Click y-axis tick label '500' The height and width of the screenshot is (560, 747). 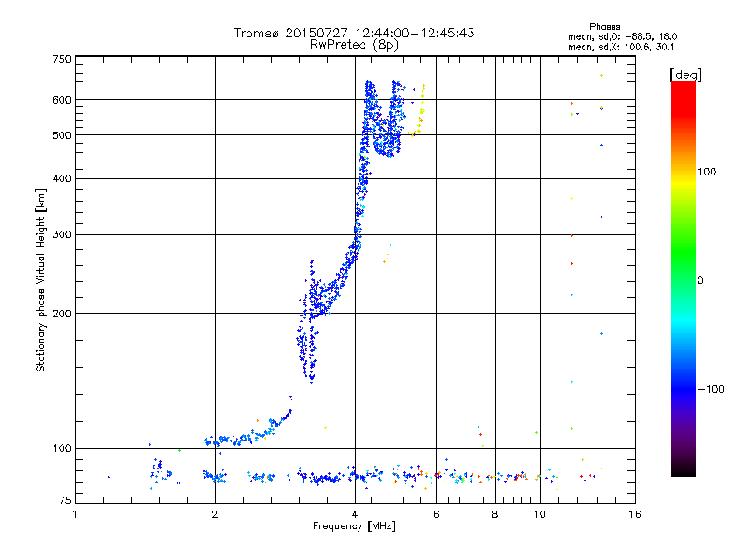(63, 135)
